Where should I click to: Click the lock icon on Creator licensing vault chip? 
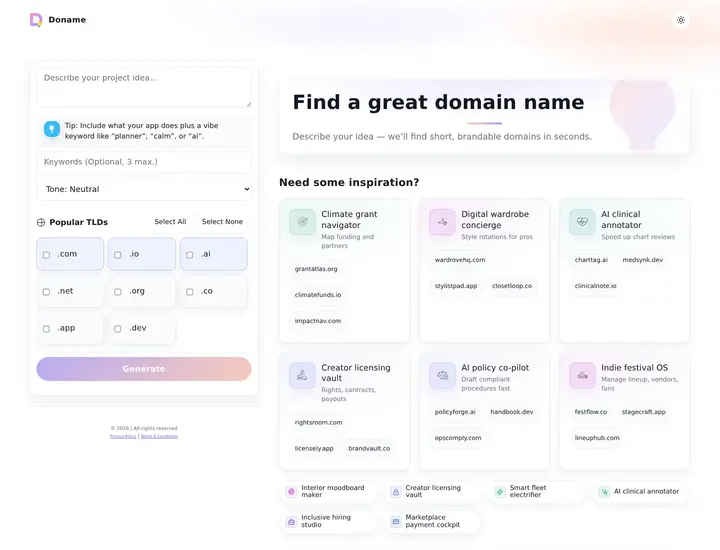click(x=395, y=492)
